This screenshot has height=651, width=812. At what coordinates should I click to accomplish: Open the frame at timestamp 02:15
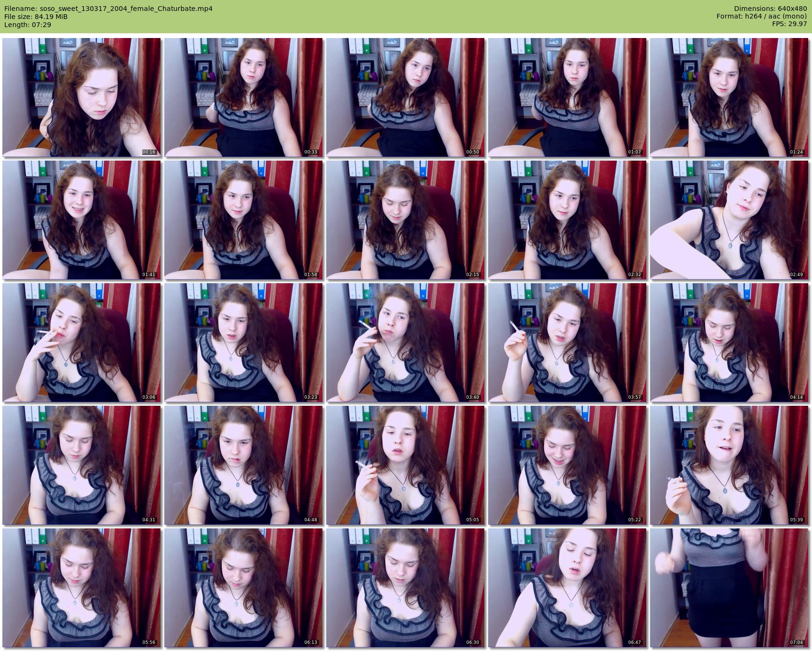click(x=405, y=220)
